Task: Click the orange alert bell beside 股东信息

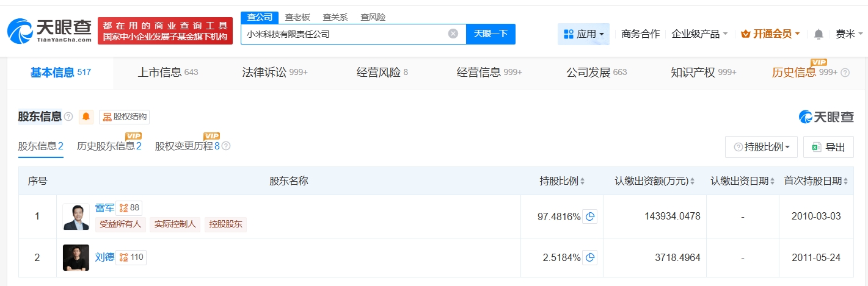Action: coord(86,116)
